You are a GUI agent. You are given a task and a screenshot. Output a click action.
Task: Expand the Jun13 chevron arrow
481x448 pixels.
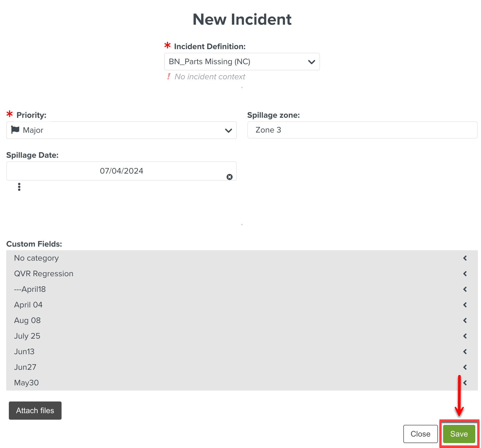point(465,352)
